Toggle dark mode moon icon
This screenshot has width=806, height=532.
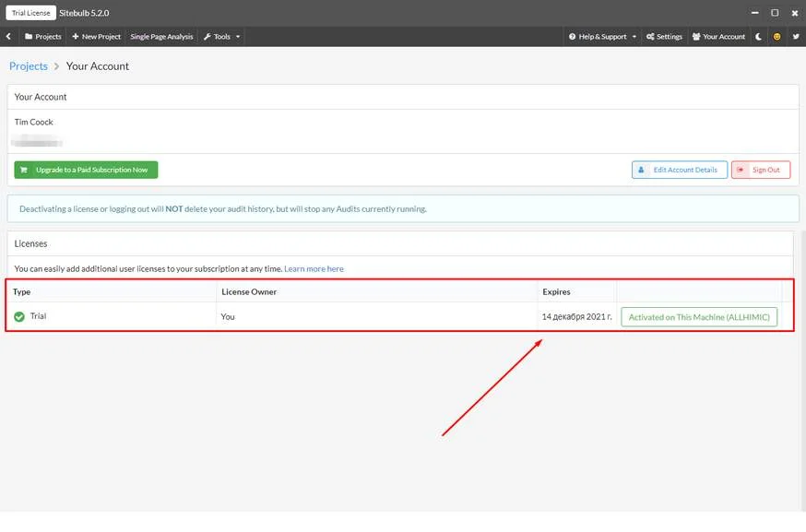(758, 37)
